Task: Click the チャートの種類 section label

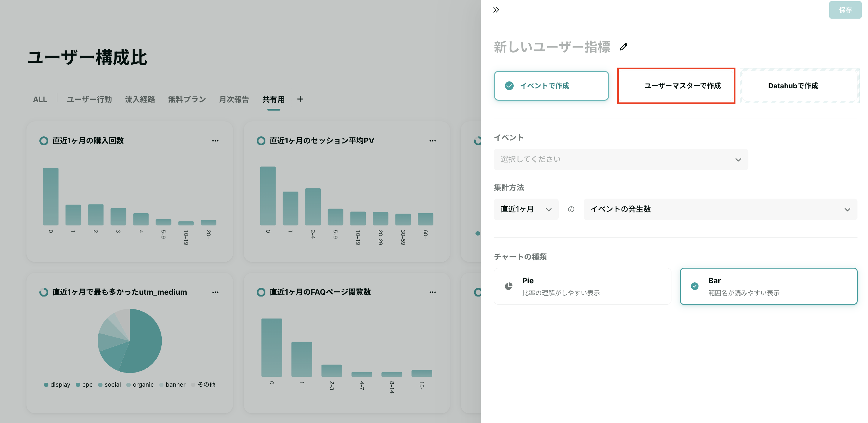Action: (520, 257)
